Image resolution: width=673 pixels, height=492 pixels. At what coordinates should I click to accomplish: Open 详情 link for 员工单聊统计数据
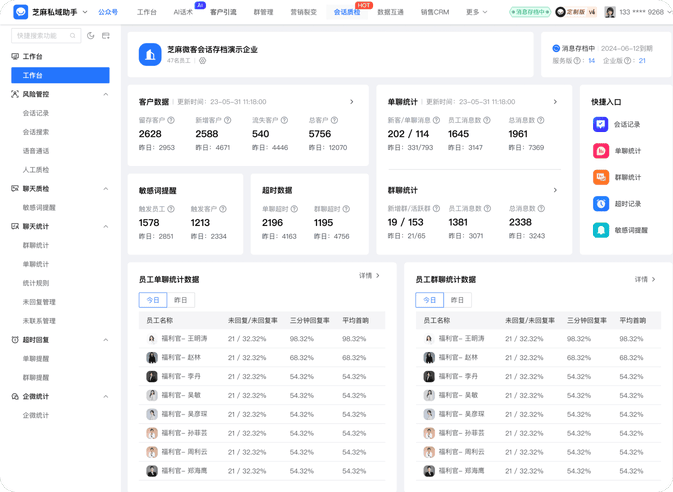click(370, 276)
